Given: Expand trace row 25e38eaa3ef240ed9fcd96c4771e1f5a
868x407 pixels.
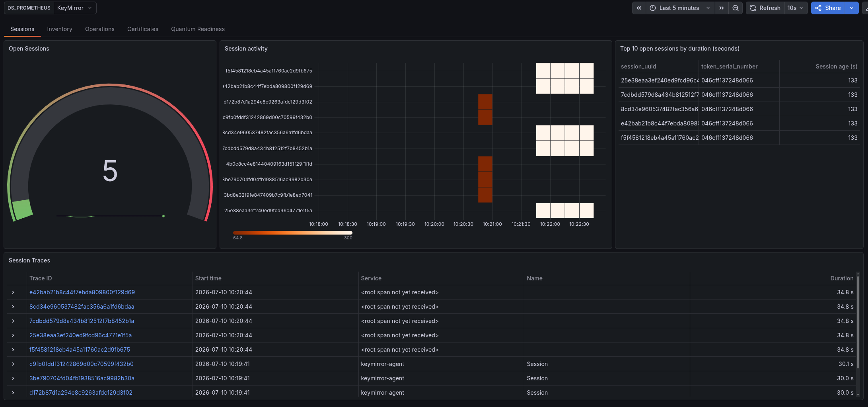Looking at the screenshot, I should (x=13, y=335).
